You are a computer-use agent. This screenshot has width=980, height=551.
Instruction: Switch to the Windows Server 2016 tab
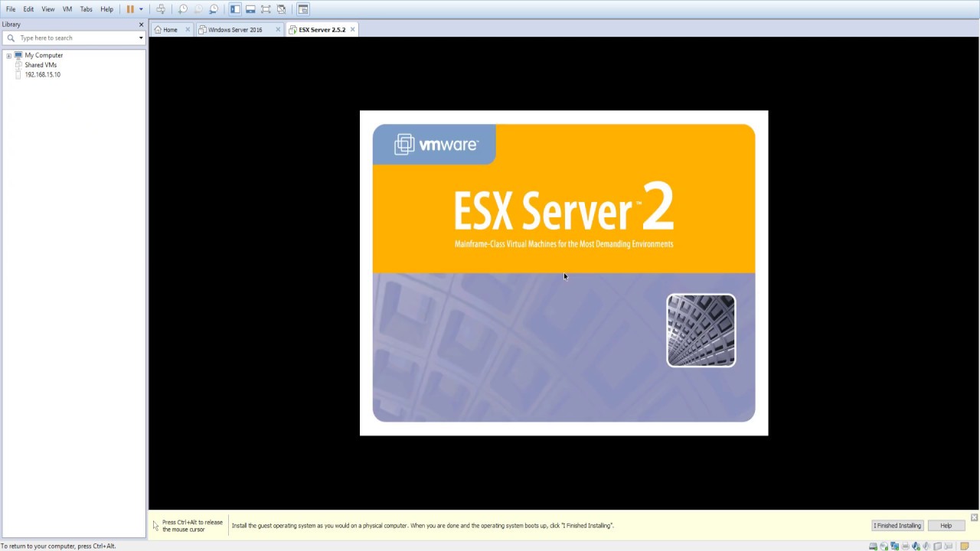pos(235,30)
